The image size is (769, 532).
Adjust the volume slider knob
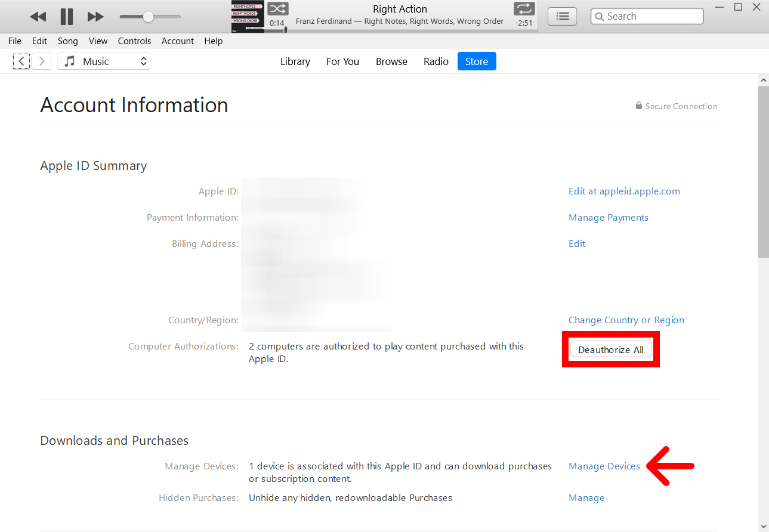tap(148, 17)
